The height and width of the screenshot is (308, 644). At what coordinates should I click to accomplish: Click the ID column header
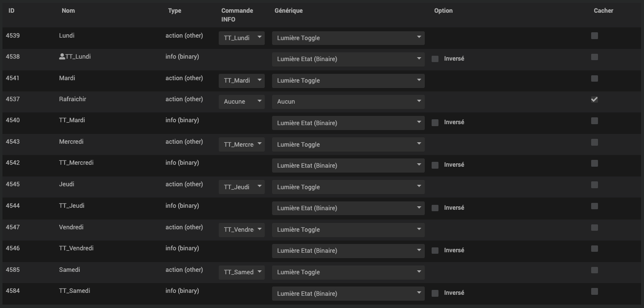pos(11,11)
